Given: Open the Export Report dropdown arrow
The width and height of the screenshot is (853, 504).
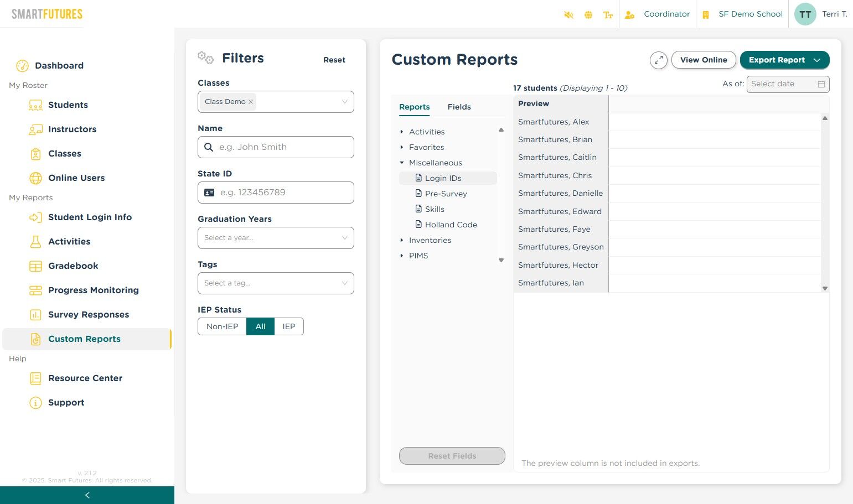Looking at the screenshot, I should (x=817, y=60).
